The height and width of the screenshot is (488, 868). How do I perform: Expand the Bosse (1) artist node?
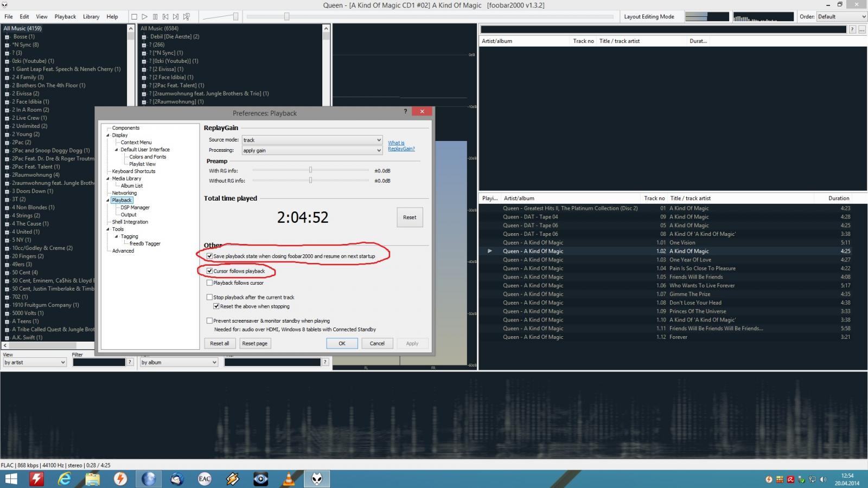7,37
